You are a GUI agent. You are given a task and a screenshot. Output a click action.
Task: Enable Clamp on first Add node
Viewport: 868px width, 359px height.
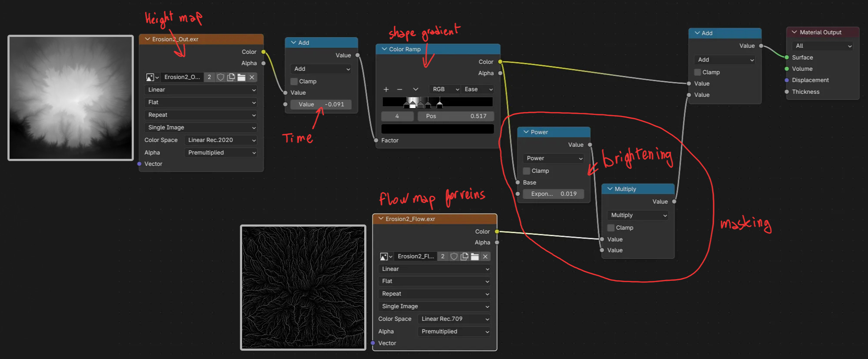coord(294,82)
